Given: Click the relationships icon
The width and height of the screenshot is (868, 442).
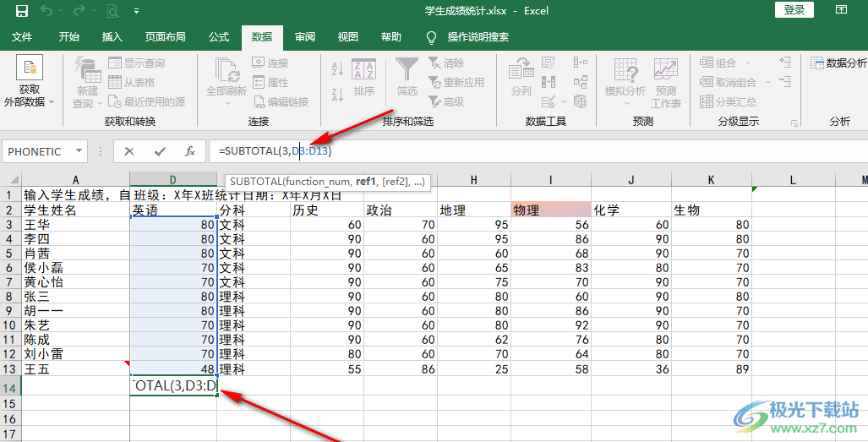Looking at the screenshot, I should pyautogui.click(x=580, y=82).
